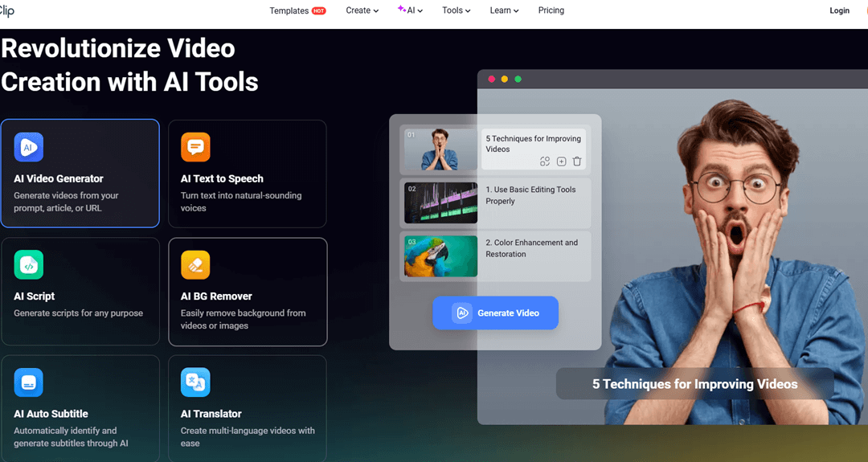Image resolution: width=868 pixels, height=462 pixels.
Task: Select scene 01 surprised man thumbnail
Action: click(440, 149)
